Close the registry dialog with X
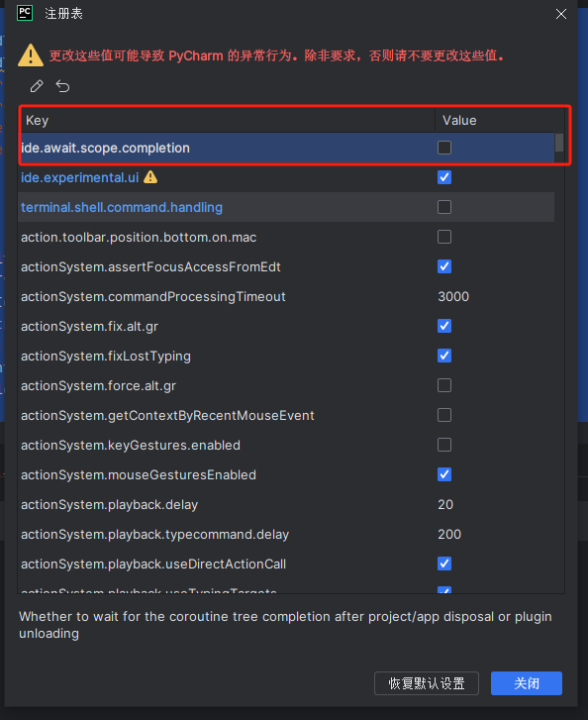The image size is (588, 720). pos(561,14)
